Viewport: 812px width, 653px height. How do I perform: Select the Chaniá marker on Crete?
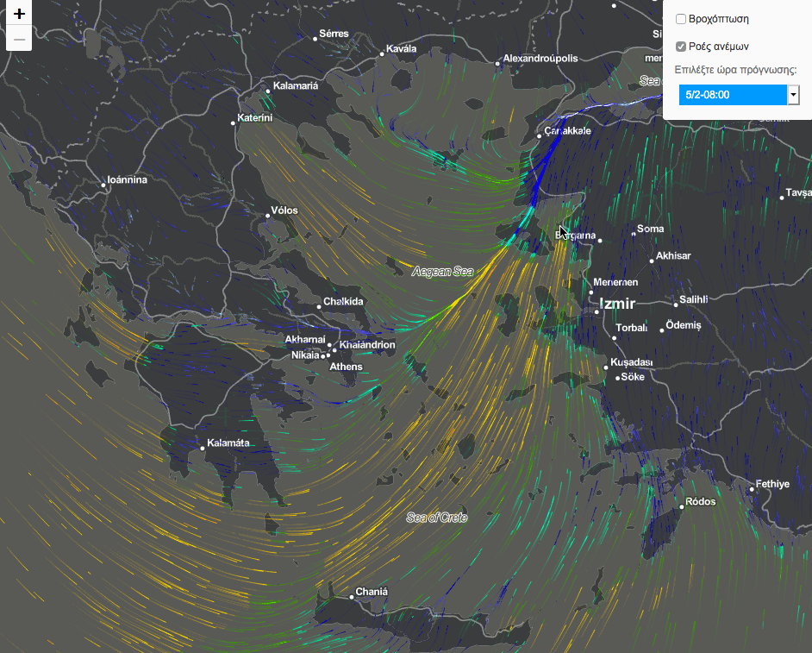pos(352,596)
